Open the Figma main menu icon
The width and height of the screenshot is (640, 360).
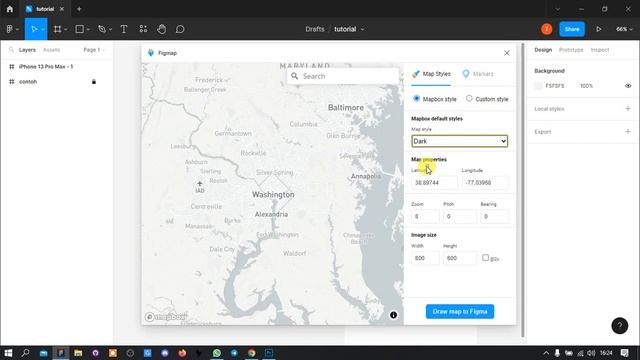9,29
